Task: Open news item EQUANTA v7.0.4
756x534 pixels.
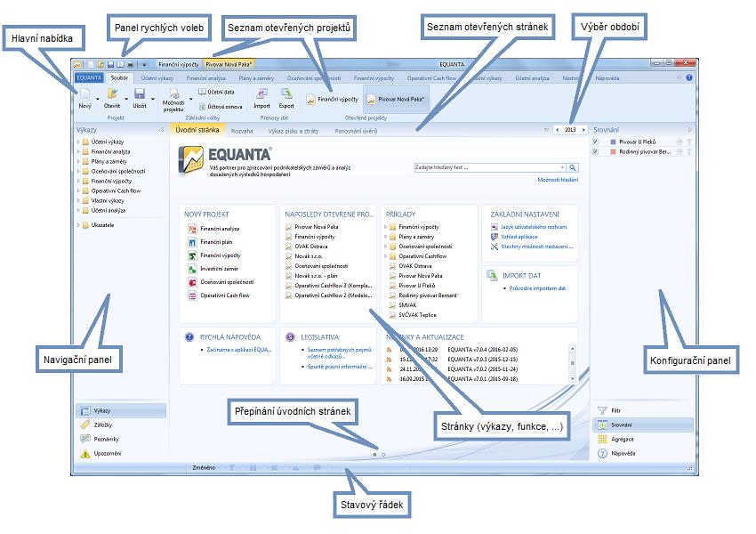Action: pos(482,350)
